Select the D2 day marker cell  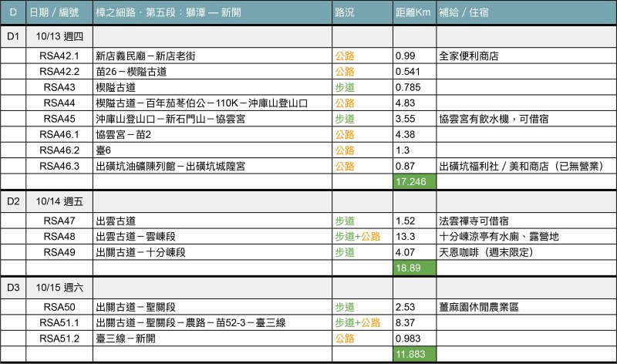pyautogui.click(x=12, y=201)
